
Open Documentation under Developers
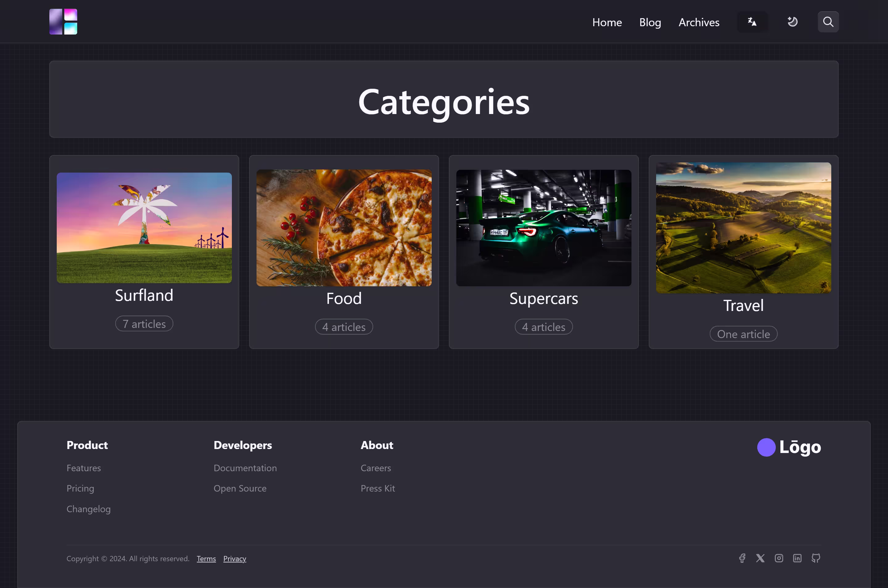245,468
